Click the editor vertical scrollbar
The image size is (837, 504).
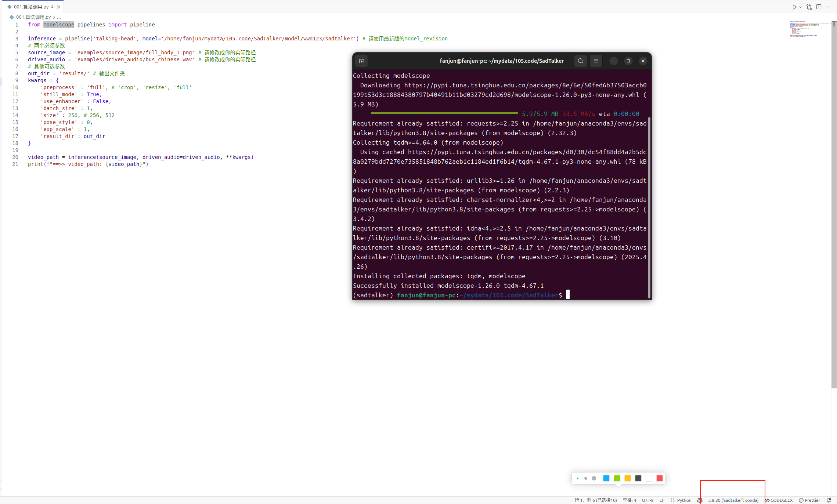click(834, 204)
